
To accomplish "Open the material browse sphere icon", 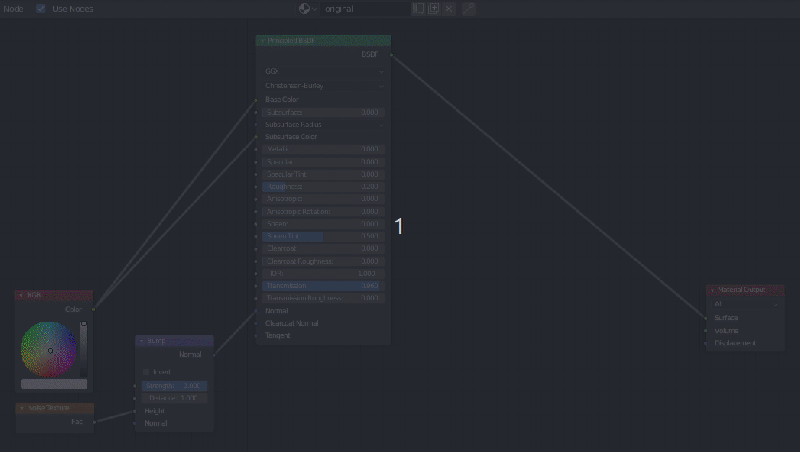I will tap(307, 9).
